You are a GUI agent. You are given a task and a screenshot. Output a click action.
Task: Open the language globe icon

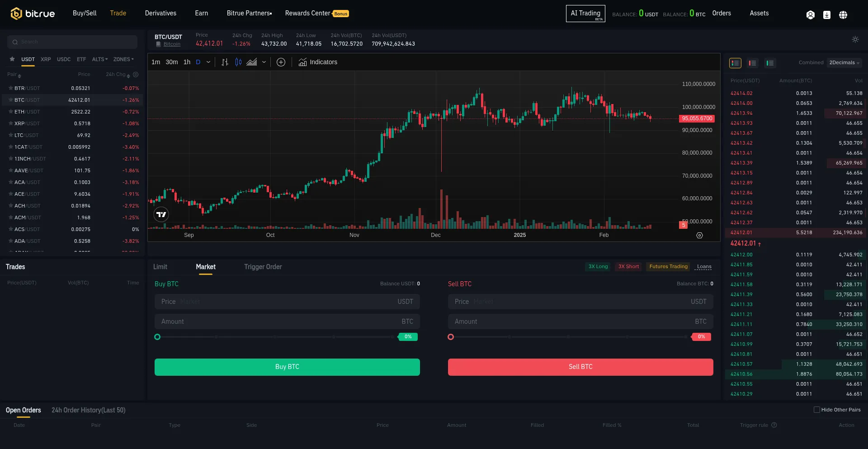tap(843, 15)
